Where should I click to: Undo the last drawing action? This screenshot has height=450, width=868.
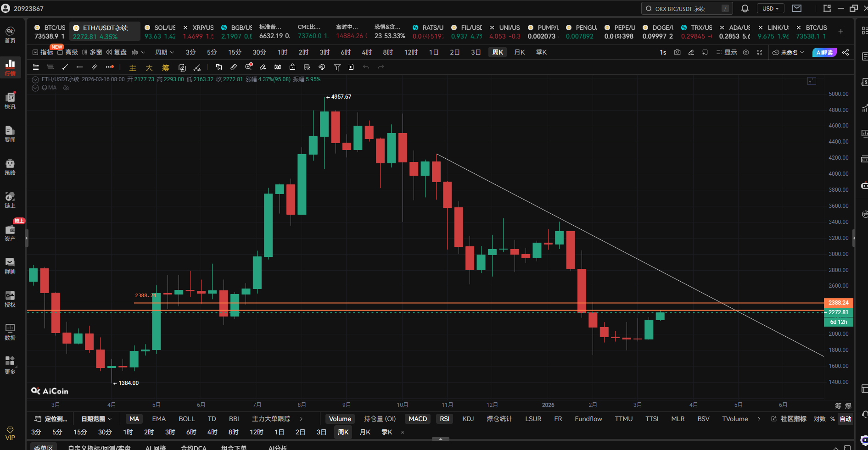pos(366,67)
